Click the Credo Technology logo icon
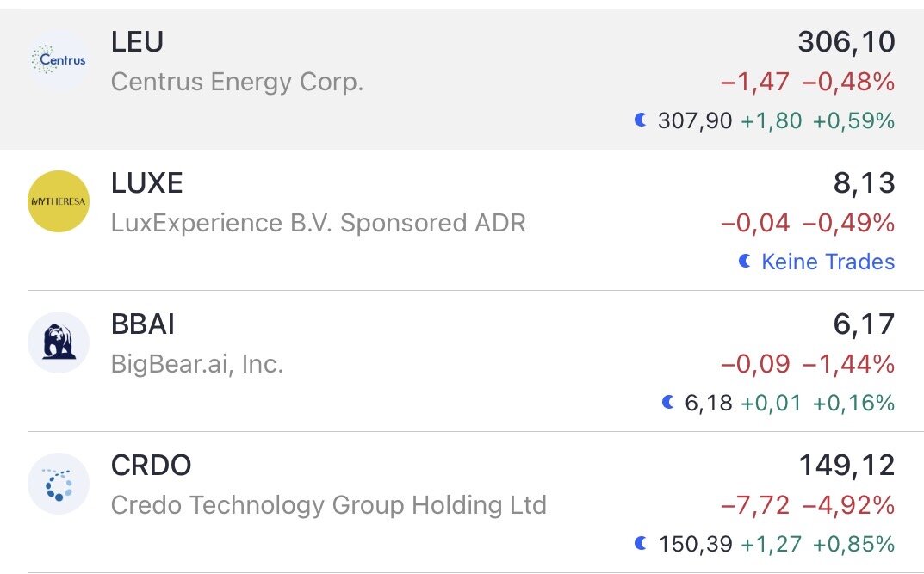The width and height of the screenshot is (924, 574). [59, 484]
